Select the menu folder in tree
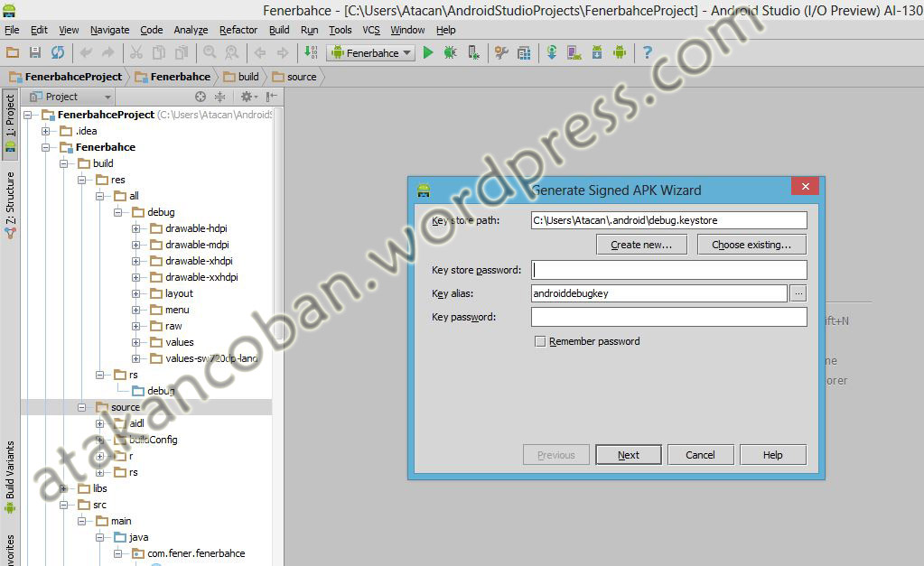The width and height of the screenshot is (924, 566). pos(177,310)
